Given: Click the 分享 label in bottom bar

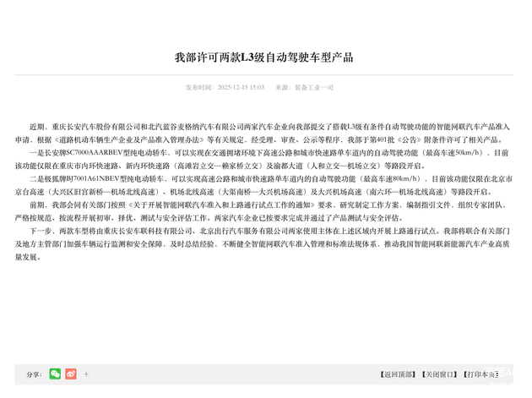Looking at the screenshot, I should coord(33,373).
